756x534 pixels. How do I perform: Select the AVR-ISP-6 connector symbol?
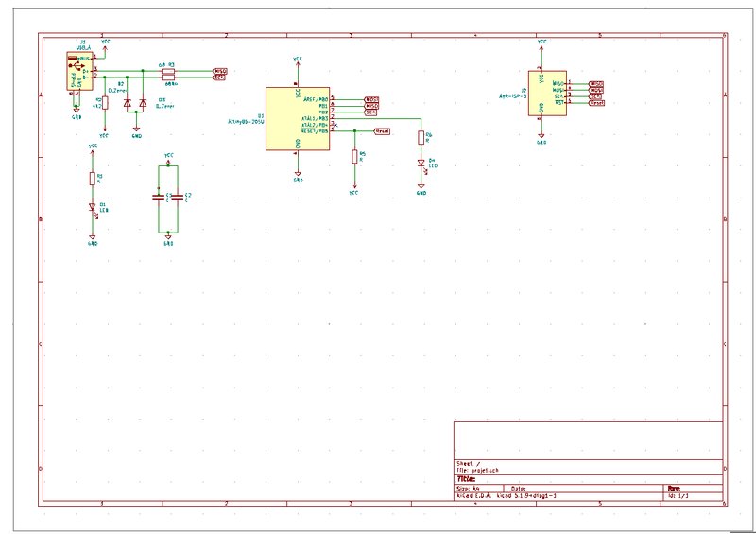coord(541,95)
